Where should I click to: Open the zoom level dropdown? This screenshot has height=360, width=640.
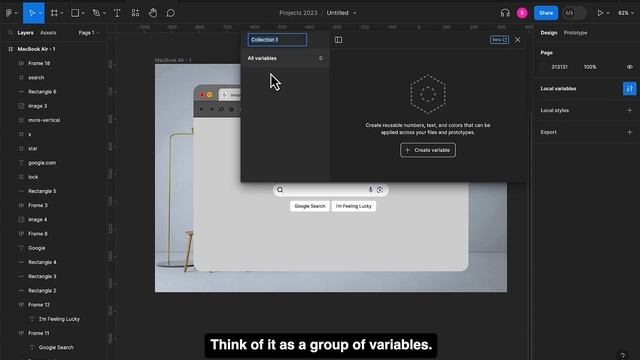(x=626, y=13)
